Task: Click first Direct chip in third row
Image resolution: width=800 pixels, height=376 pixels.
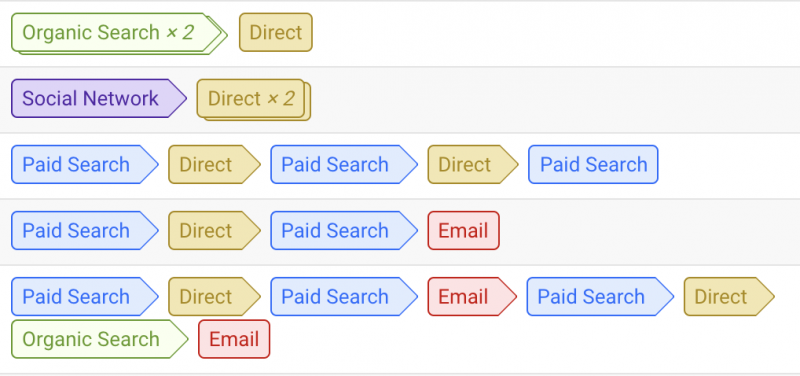Action: pyautogui.click(x=214, y=164)
